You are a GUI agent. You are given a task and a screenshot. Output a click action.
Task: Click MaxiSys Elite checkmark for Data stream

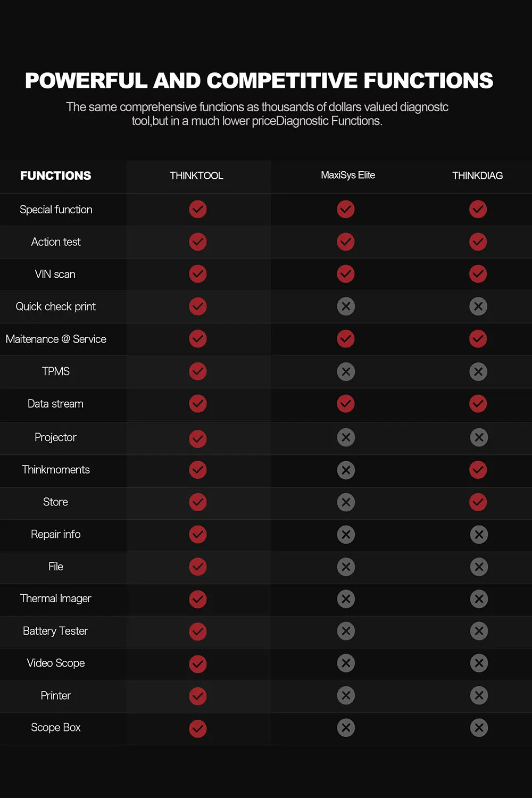point(346,404)
